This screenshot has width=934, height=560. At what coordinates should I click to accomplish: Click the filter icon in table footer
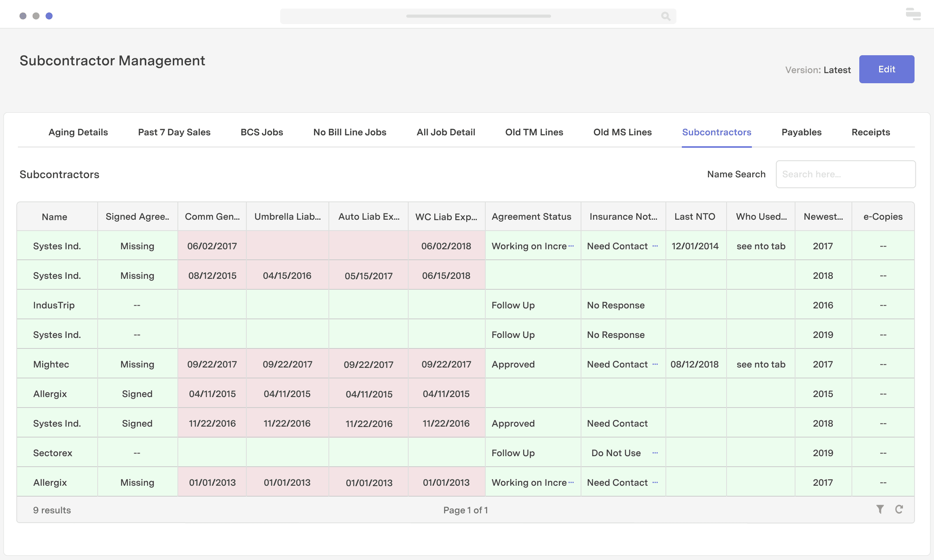[x=880, y=509]
